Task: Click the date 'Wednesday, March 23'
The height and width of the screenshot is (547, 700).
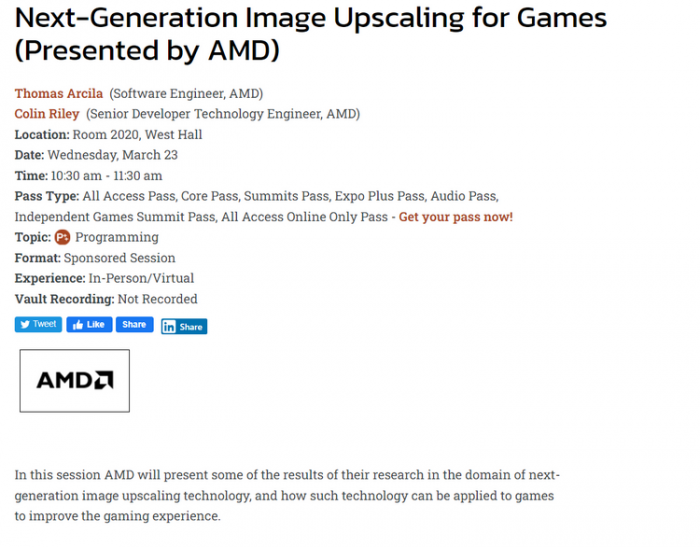Action: 125,155
